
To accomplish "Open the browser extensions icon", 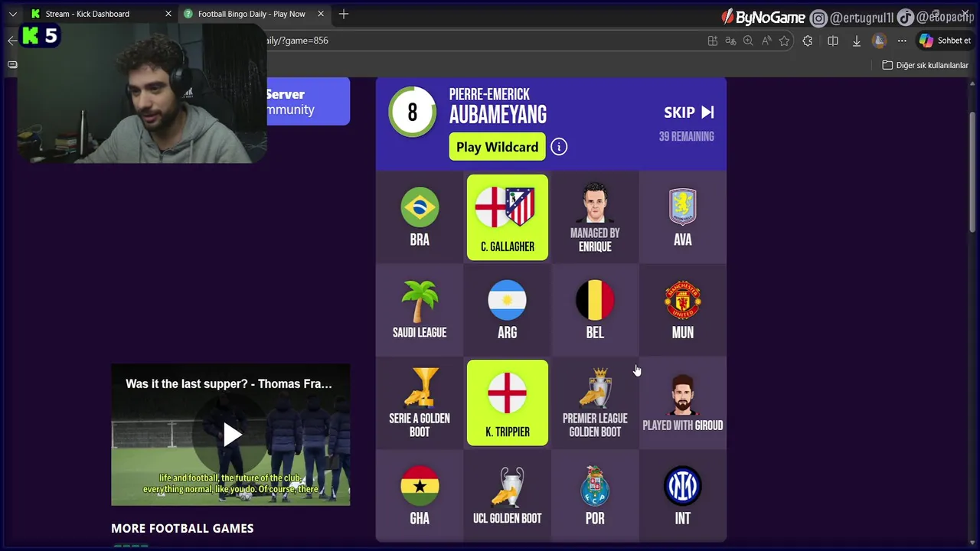I will [x=808, y=41].
